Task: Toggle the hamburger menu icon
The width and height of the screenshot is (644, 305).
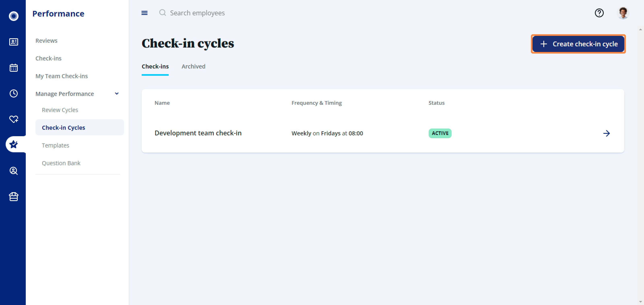Action: point(144,13)
